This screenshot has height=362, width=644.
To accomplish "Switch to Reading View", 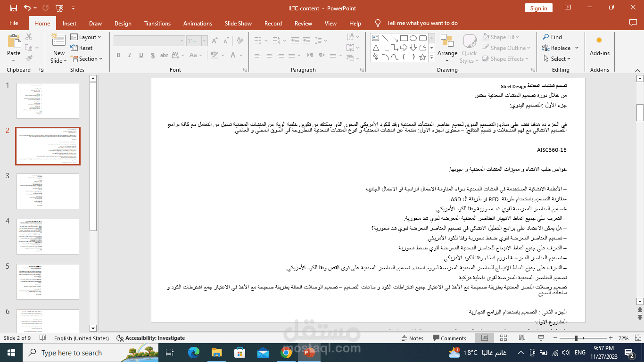I will (x=522, y=338).
